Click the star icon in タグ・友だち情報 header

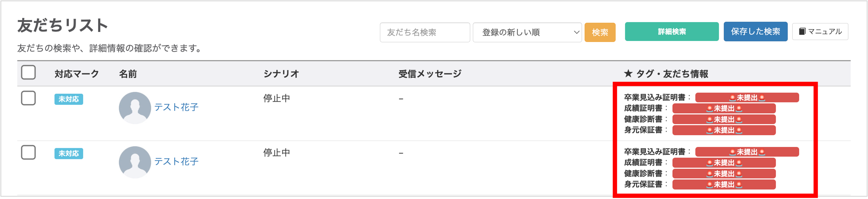point(628,73)
